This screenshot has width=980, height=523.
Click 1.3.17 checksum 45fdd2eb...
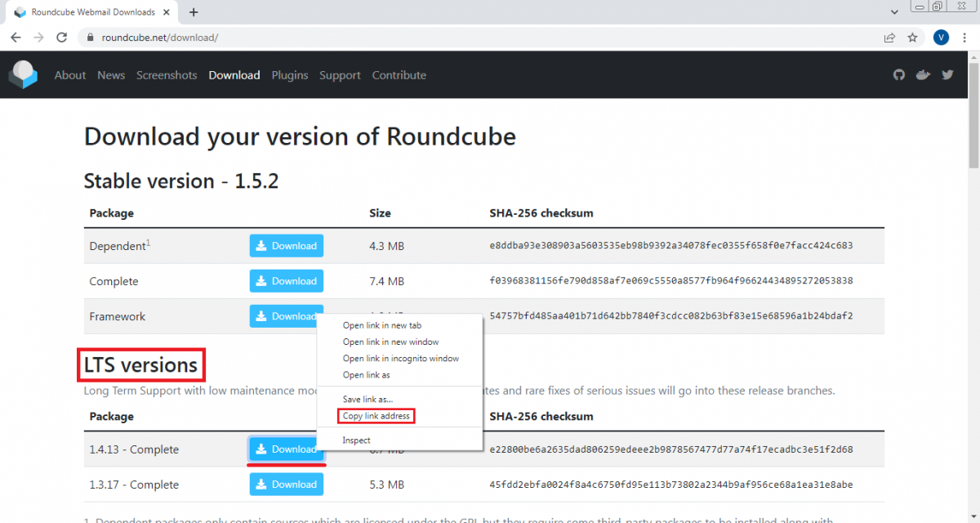(x=671, y=485)
